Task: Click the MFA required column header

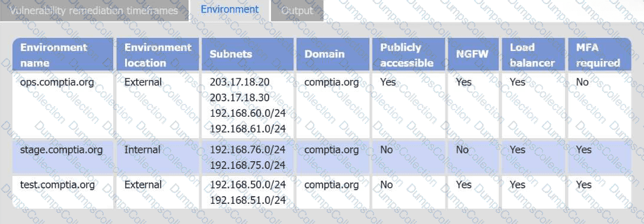Action: [x=600, y=55]
